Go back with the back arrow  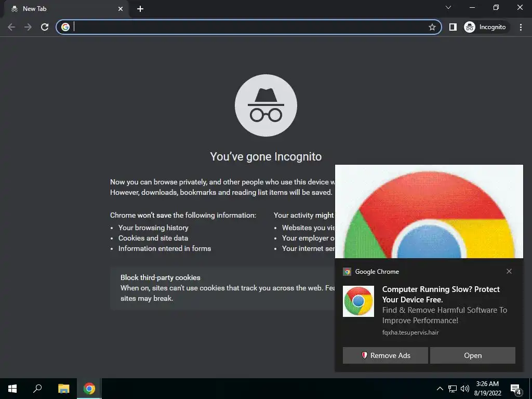pos(11,27)
